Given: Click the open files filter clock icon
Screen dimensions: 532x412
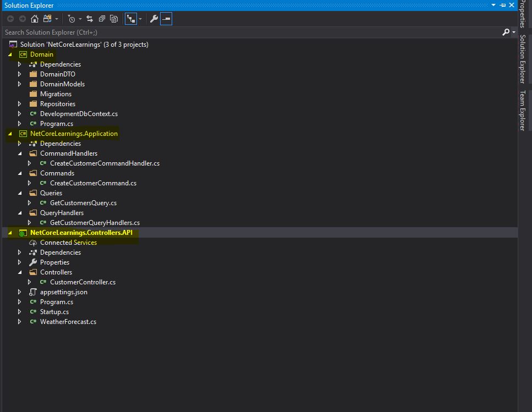Looking at the screenshot, I should click(72, 18).
